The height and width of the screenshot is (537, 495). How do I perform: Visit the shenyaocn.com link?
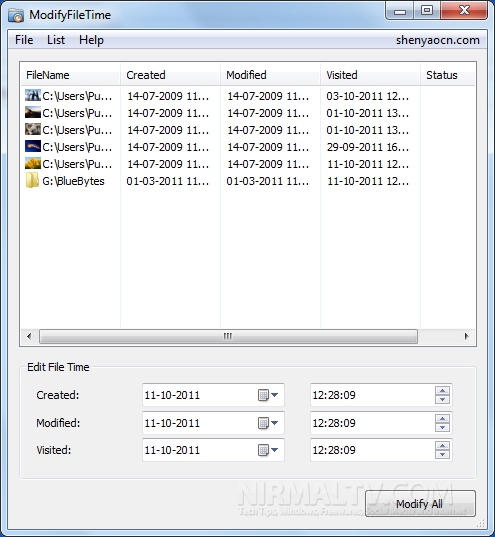[437, 40]
